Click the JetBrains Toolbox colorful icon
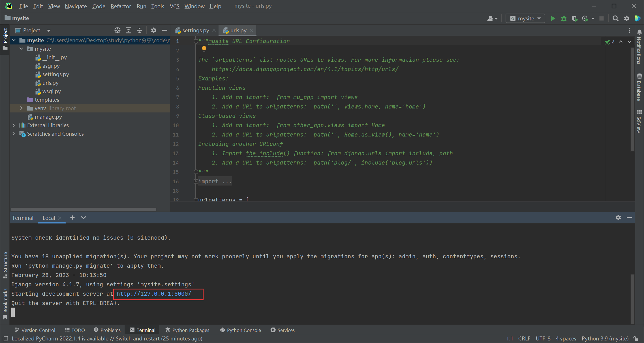644x343 pixels. 637,18
